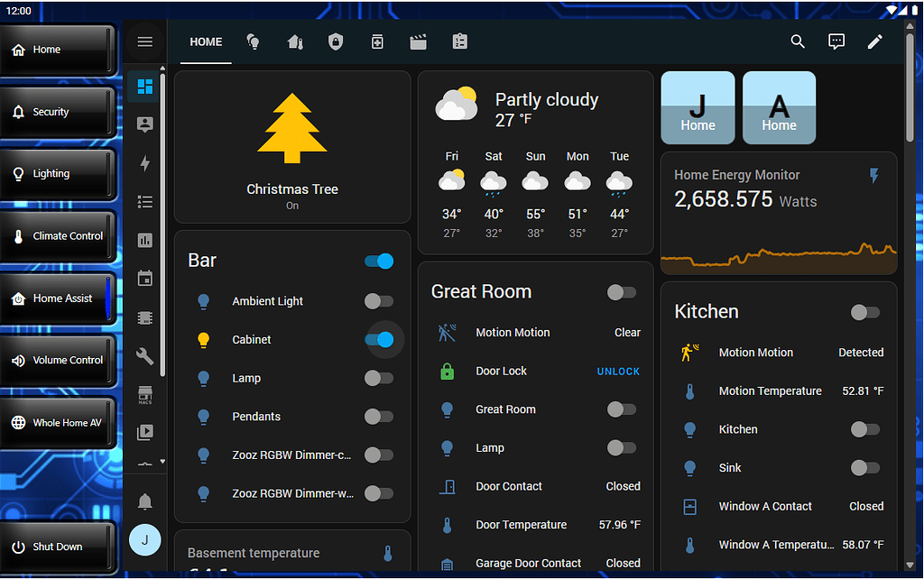Image resolution: width=924 pixels, height=579 pixels.
Task: Open the lights view from the top toolbar
Action: [x=254, y=41]
